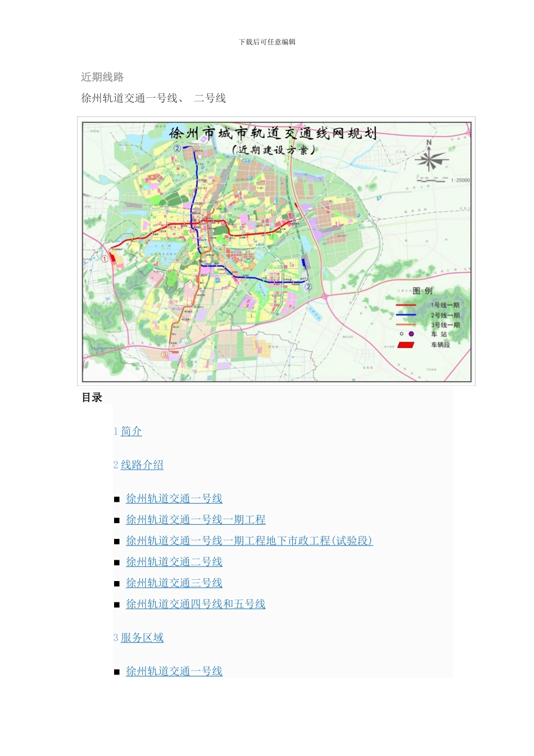Open 徐州轨道交通一号线 under 服务区域
The image size is (534, 756).
coord(174,672)
